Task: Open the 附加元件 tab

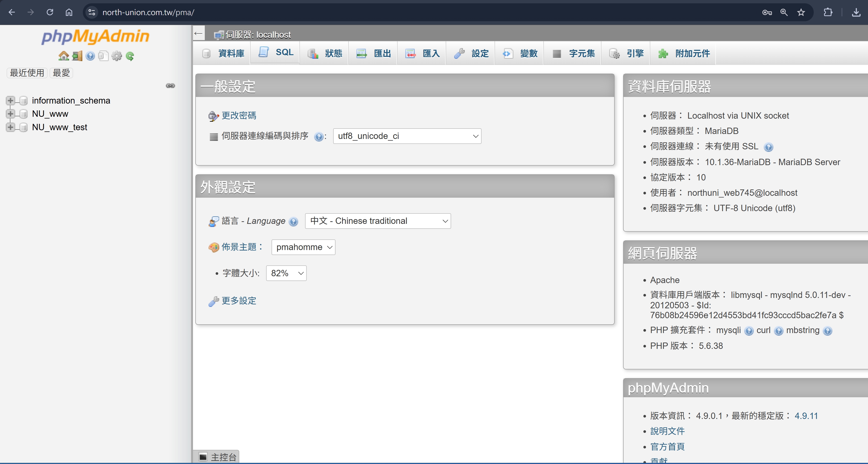Action: [683, 53]
